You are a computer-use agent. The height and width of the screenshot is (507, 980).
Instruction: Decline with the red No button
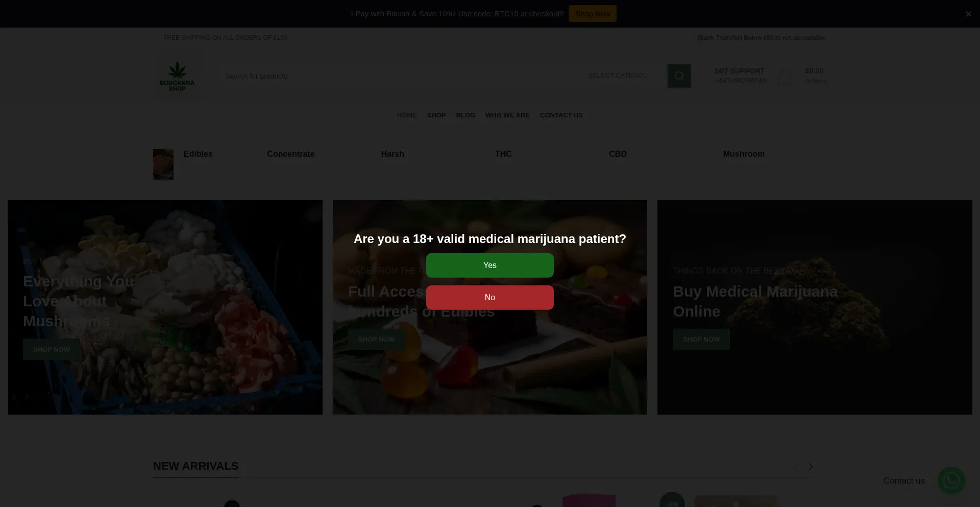(489, 298)
